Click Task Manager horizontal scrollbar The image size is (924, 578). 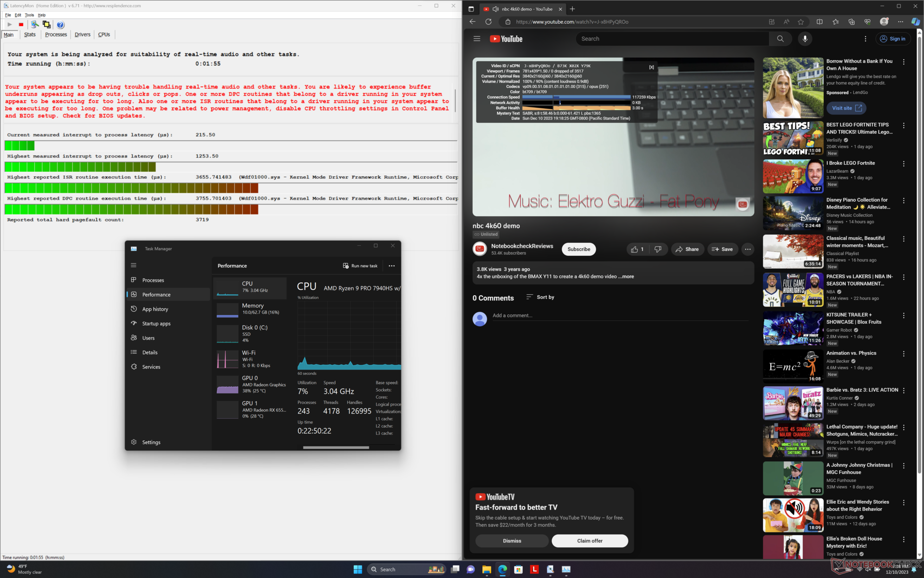tap(336, 447)
